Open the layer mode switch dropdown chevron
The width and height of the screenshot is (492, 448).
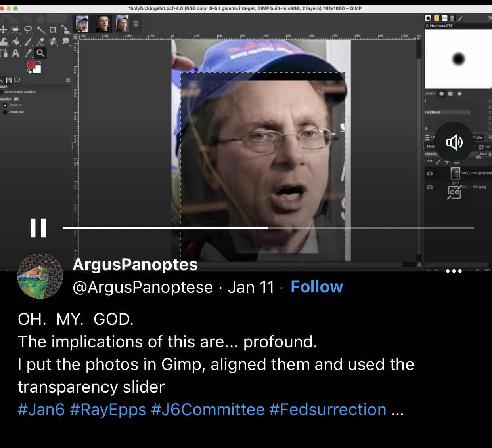tap(488, 147)
